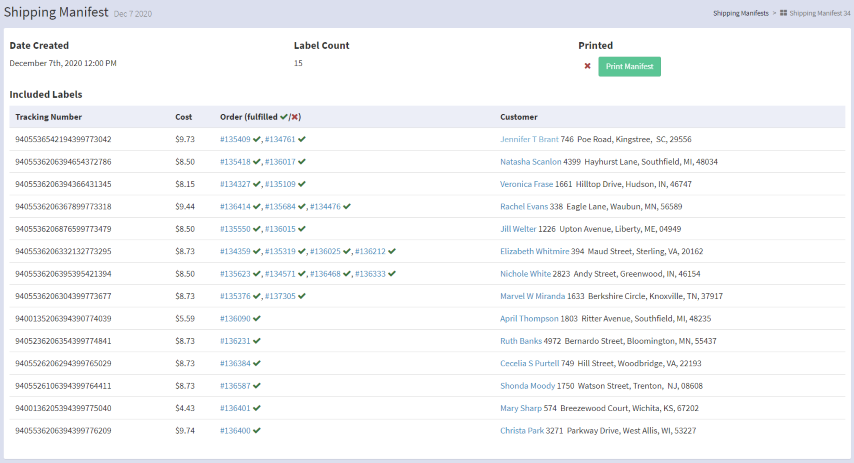Click green checkmark in Order column header
This screenshot has width=854, height=463.
pos(284,117)
